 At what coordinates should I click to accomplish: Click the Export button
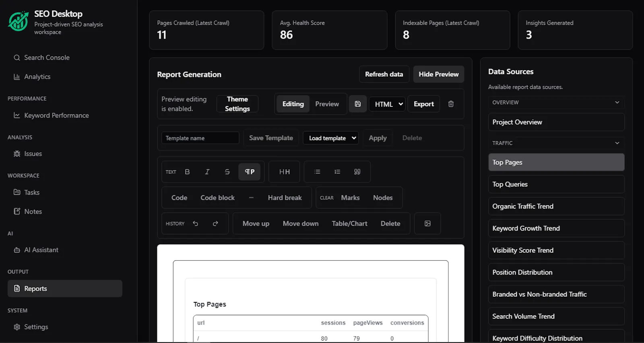424,104
